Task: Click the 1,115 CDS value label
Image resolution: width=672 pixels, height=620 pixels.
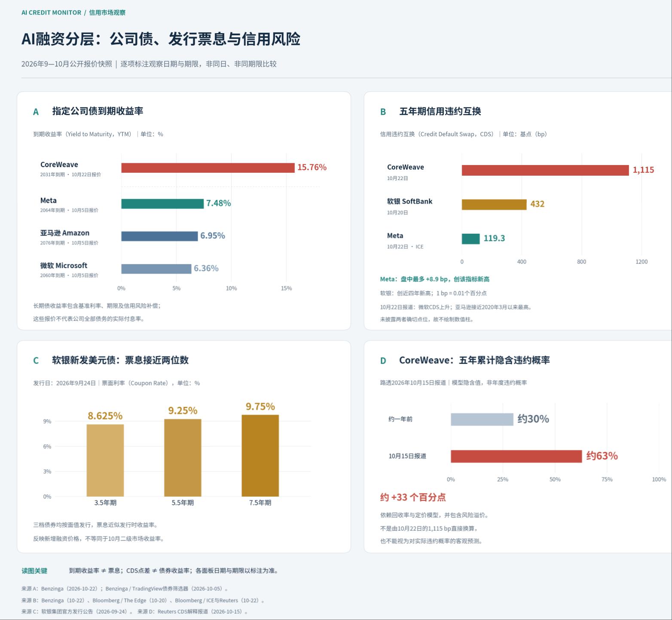Action: coord(644,170)
